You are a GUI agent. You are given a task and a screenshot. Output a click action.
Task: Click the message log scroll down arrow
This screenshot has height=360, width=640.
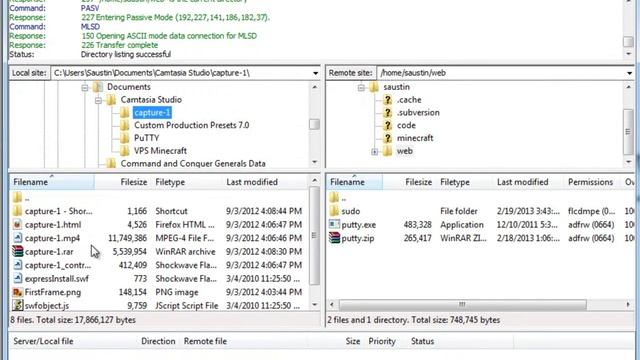(628, 54)
